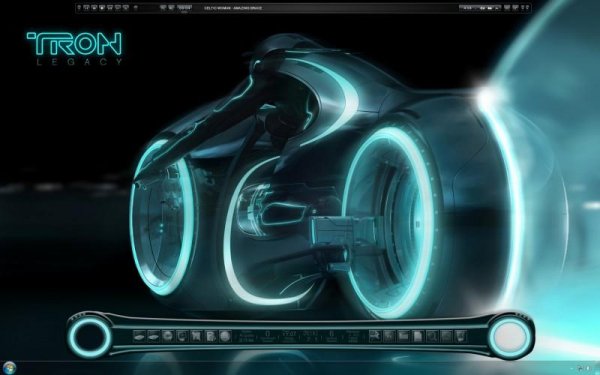
Task: Open the magnifier search icon in dock
Action: click(432, 336)
